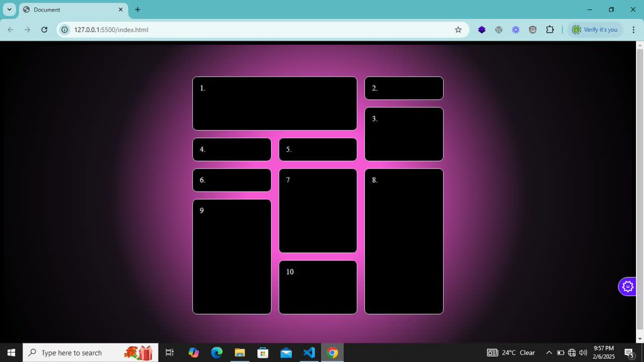Viewport: 644px width, 362px height.
Task: Open network settings globe tray icon
Action: click(x=572, y=352)
